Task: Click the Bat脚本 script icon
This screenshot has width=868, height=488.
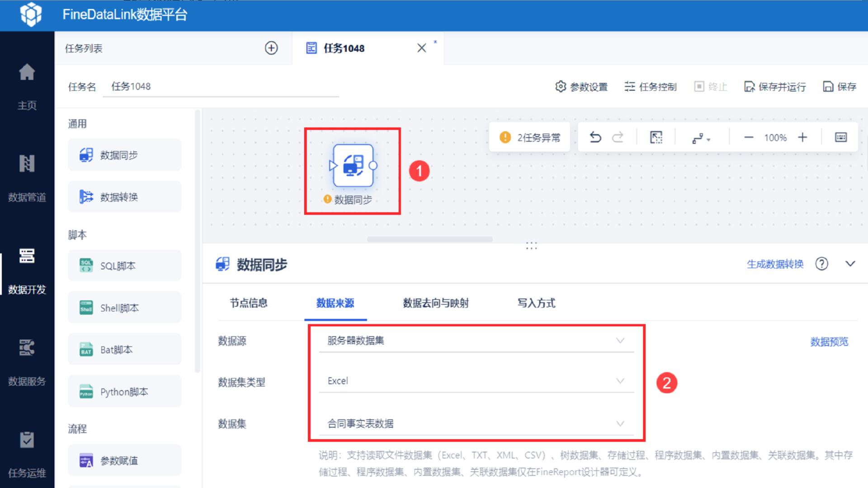Action: click(124, 349)
